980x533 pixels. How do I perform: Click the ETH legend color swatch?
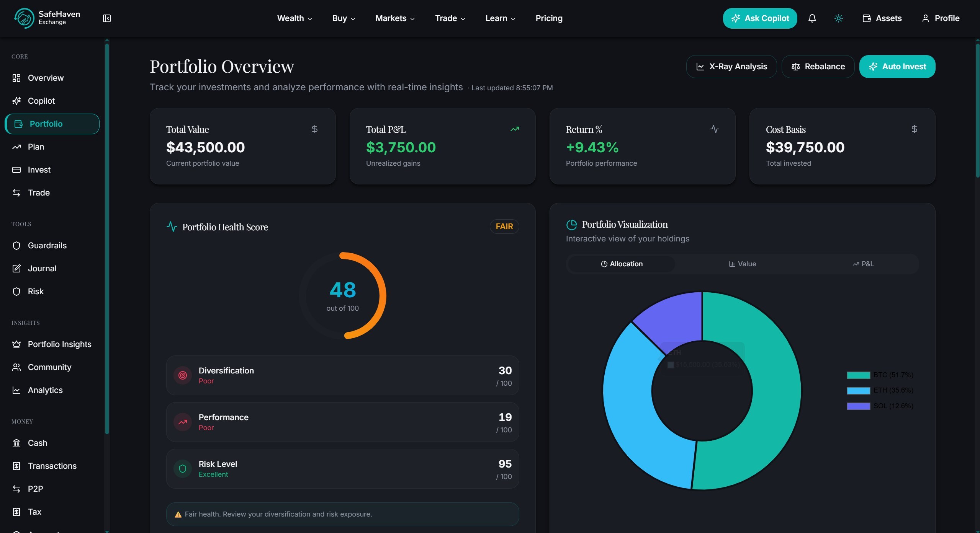pos(858,391)
